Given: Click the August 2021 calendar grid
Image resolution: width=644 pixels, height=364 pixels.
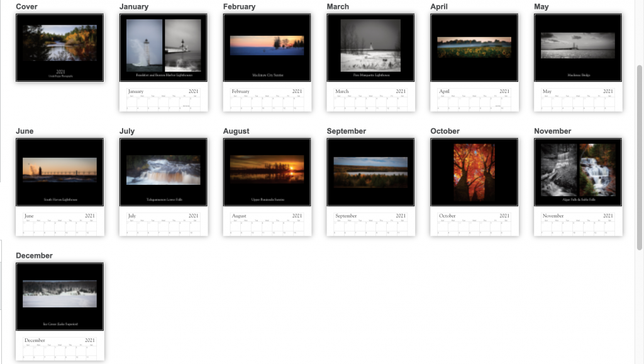Looking at the screenshot, I should (x=267, y=224).
